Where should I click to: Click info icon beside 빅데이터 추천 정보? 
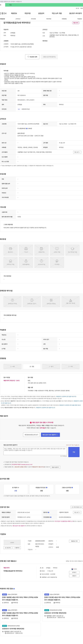14,589
